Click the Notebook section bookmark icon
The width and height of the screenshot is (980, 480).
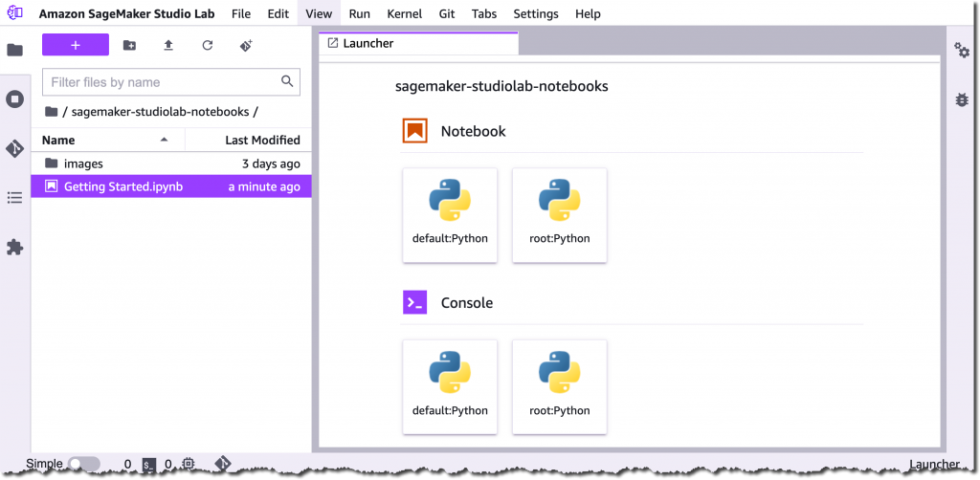(x=415, y=131)
